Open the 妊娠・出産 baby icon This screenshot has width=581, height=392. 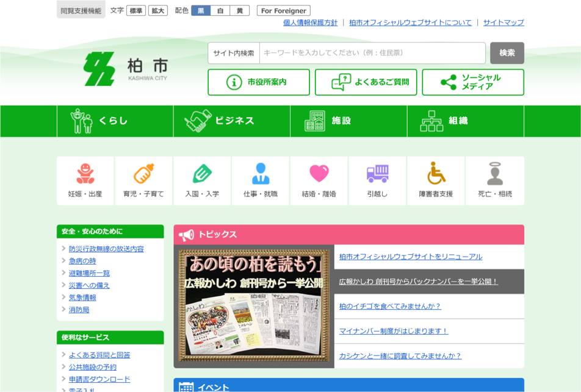(85, 174)
